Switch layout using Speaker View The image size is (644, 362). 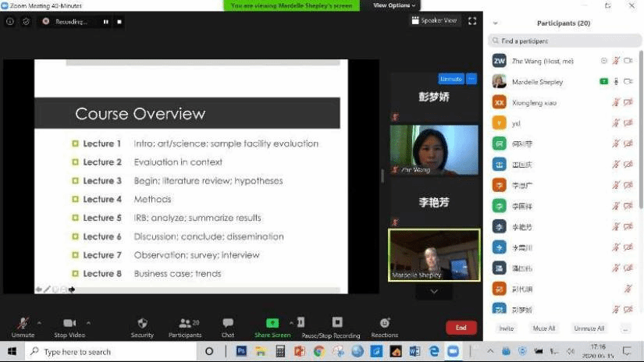pos(435,21)
